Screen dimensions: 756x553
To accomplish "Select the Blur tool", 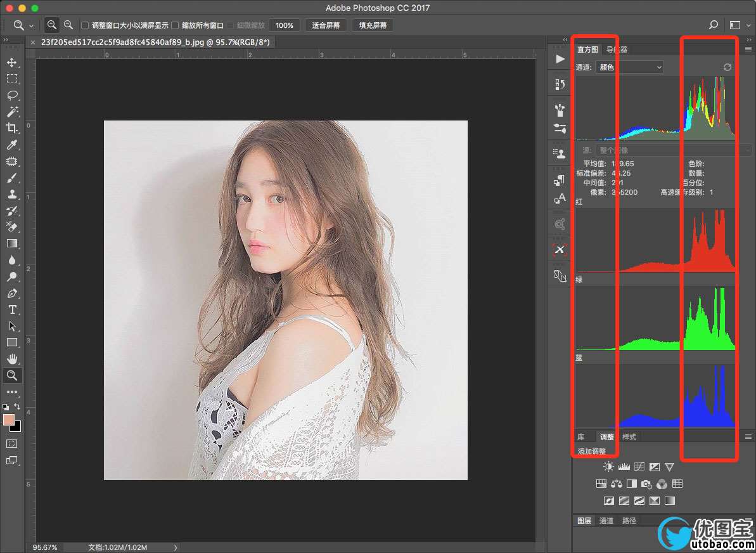I will (12, 260).
